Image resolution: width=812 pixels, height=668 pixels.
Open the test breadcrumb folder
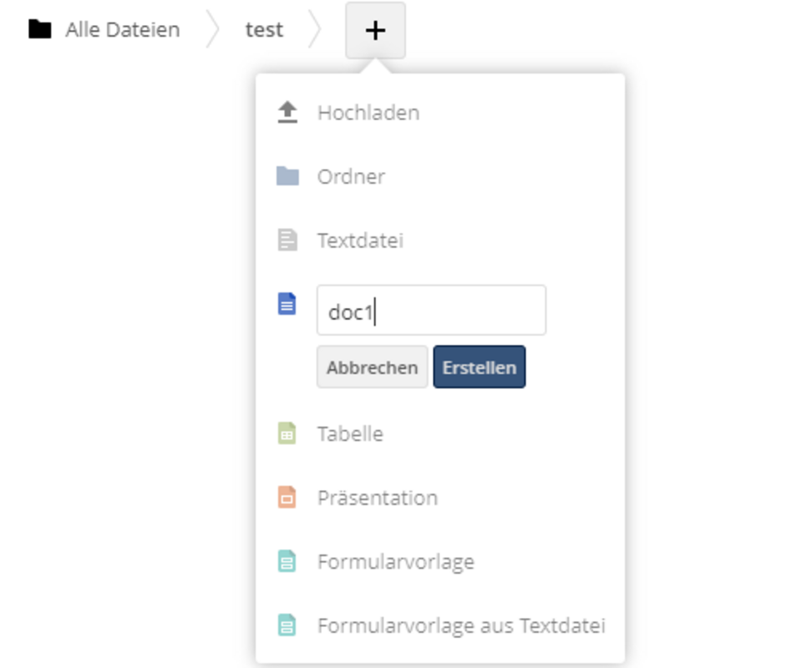pos(264,30)
